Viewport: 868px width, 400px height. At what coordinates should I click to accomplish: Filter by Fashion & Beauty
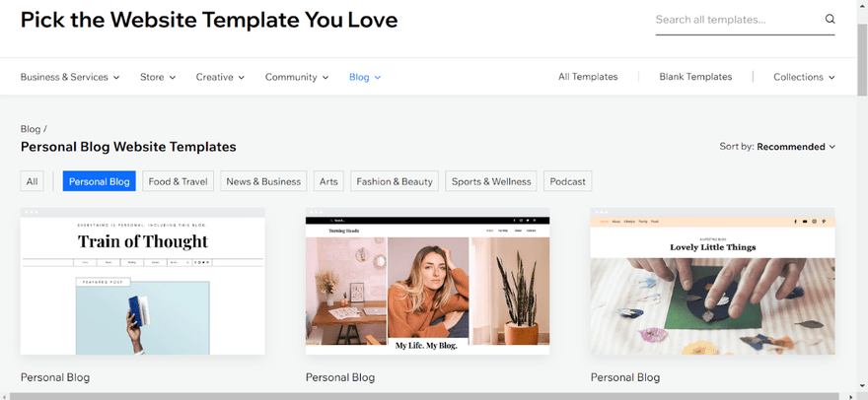(x=395, y=181)
